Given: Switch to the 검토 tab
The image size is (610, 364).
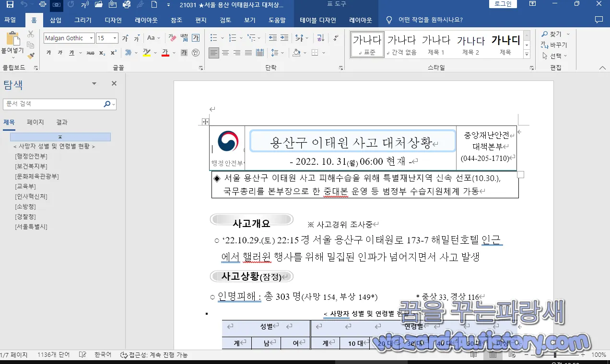Looking at the screenshot, I should coord(225,20).
